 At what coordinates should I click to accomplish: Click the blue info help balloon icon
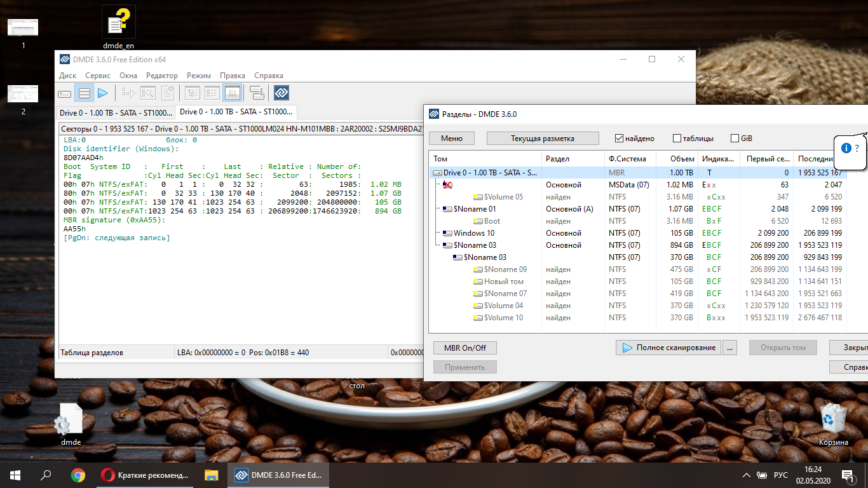846,148
